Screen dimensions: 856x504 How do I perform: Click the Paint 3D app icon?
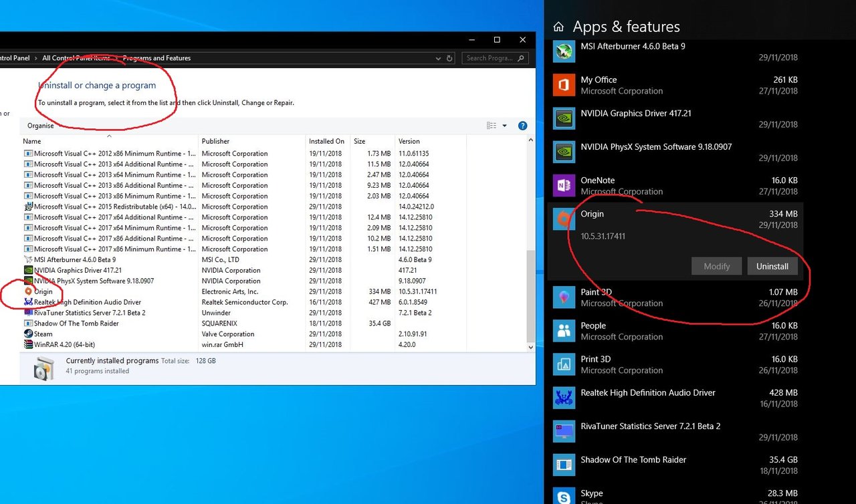(x=564, y=297)
